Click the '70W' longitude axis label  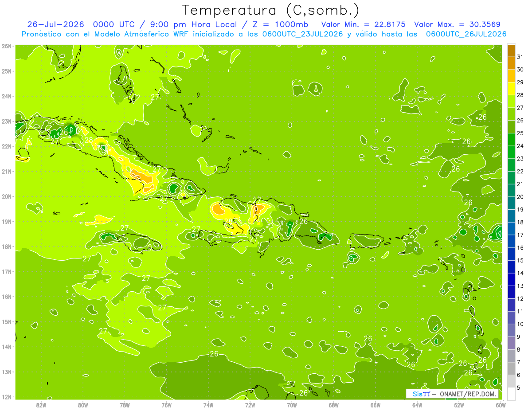click(292, 405)
